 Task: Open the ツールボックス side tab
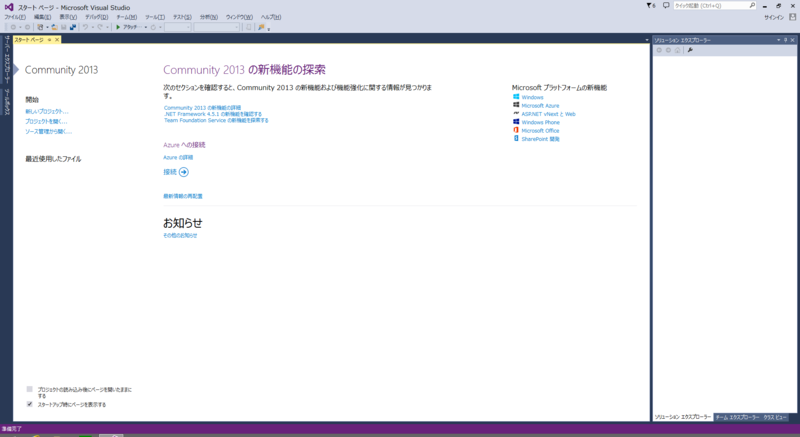7,102
